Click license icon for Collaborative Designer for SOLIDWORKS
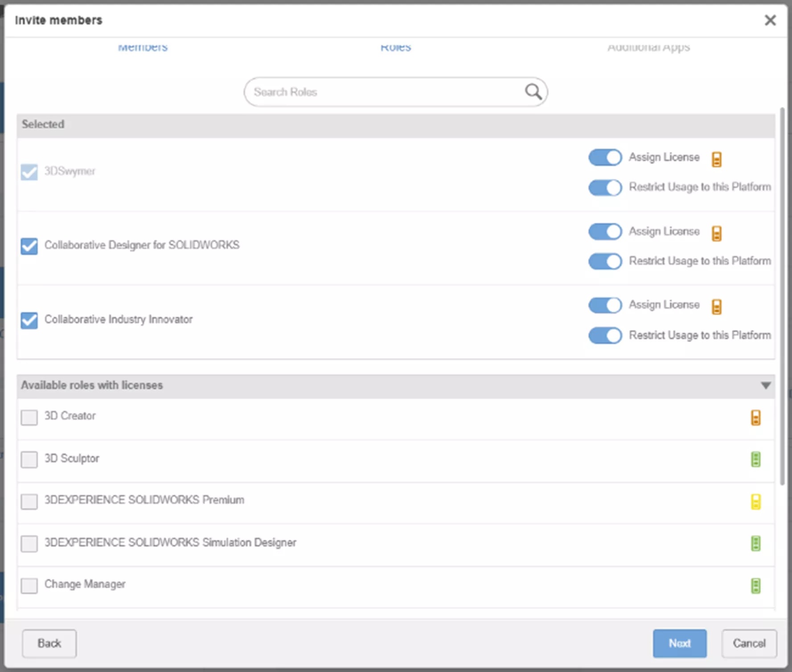Viewport: 792px width, 672px height. tap(716, 233)
